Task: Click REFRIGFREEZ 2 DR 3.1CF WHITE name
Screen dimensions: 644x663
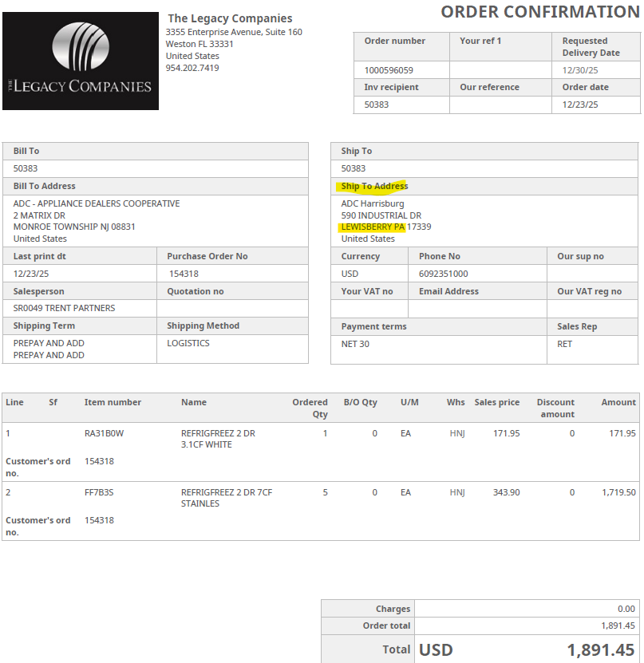Action: [218, 439]
